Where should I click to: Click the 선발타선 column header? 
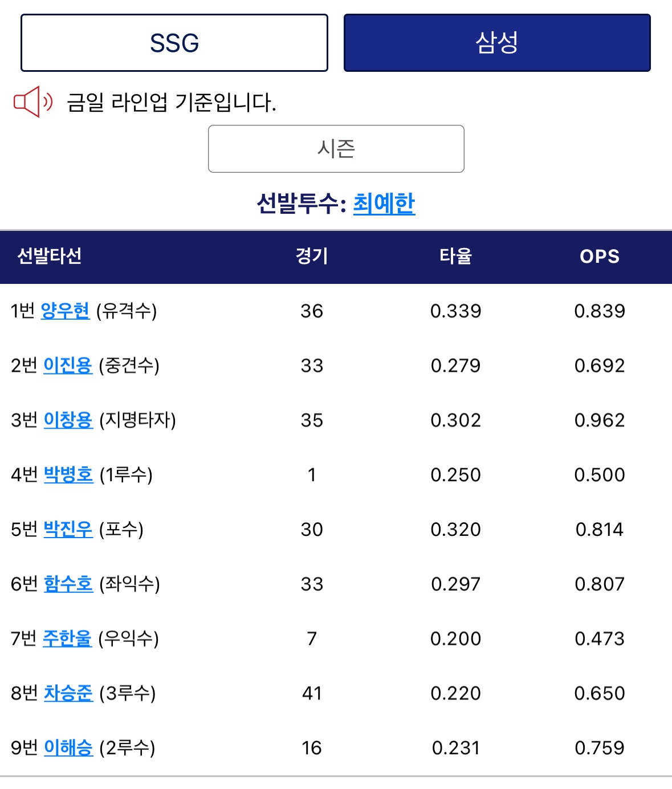click(x=50, y=256)
